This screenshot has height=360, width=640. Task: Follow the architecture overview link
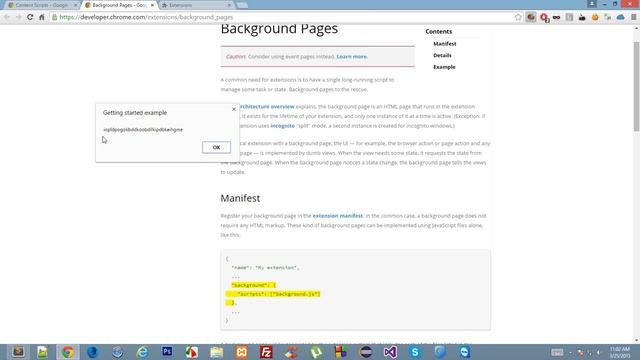tap(267, 107)
